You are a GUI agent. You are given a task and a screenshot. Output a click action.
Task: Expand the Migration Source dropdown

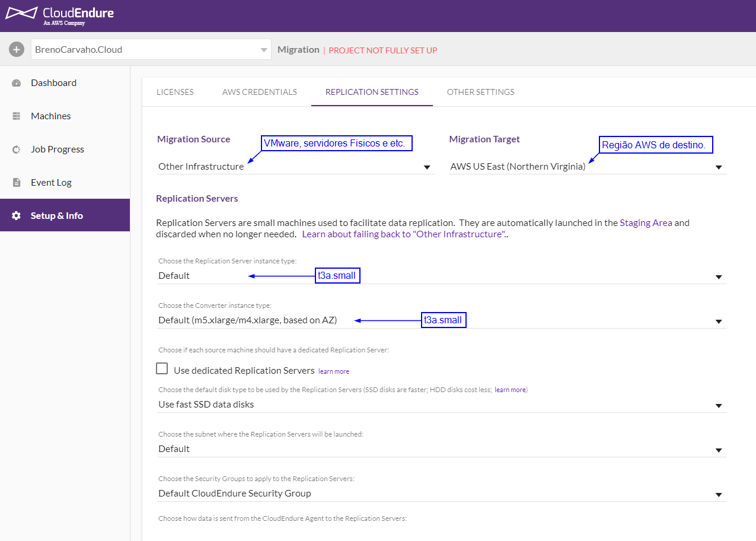(x=295, y=167)
